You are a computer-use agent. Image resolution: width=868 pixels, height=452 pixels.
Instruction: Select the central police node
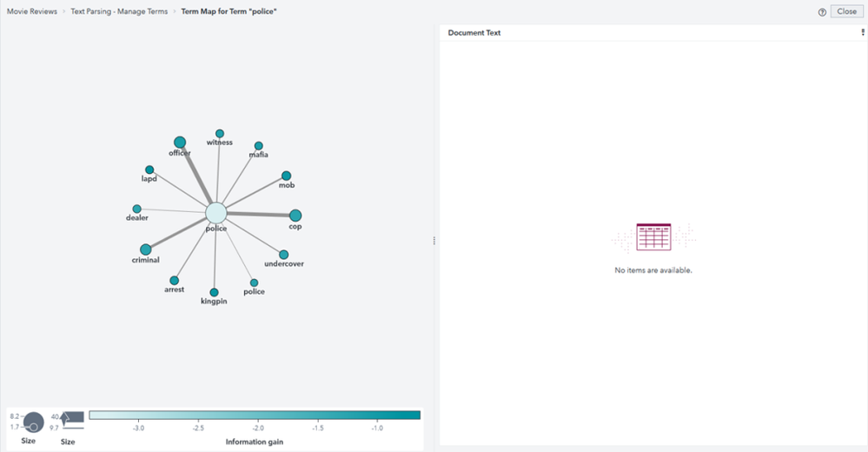click(215, 213)
